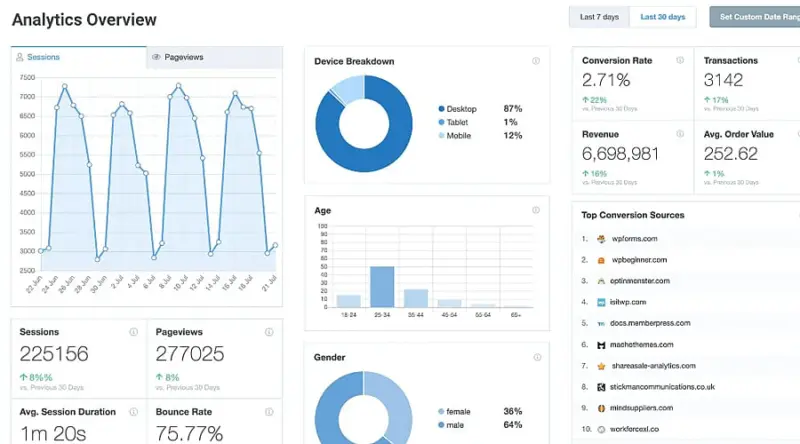Select the Last 7 days range
Viewport: 800px width, 444px height.
point(599,17)
